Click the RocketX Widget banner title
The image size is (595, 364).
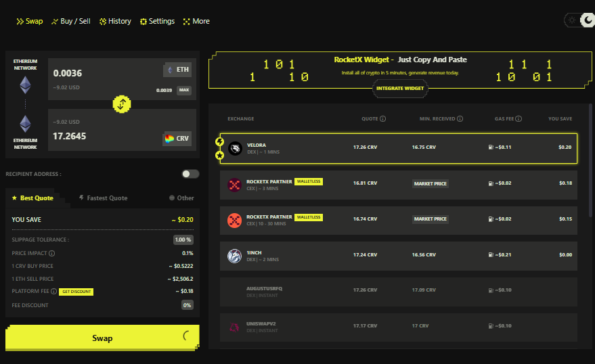coord(400,60)
